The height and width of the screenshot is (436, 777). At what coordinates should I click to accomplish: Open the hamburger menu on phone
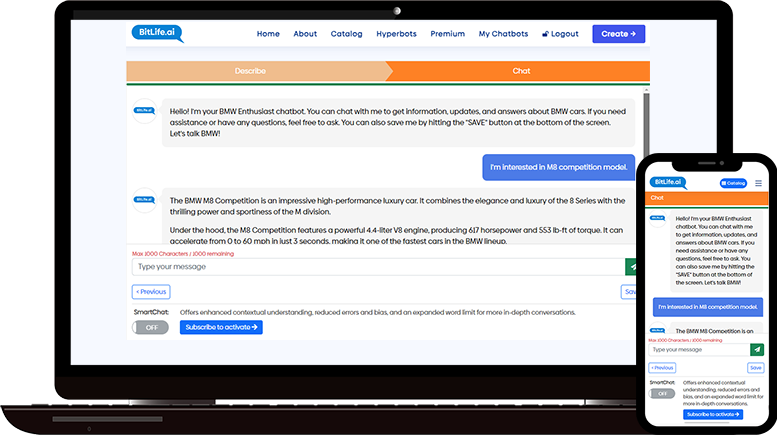click(758, 183)
